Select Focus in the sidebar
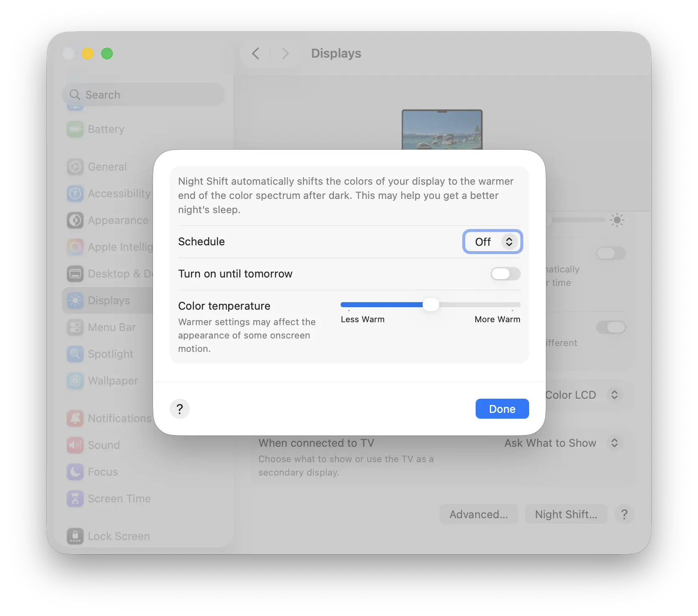Viewport: 698px width, 616px height. 103,472
